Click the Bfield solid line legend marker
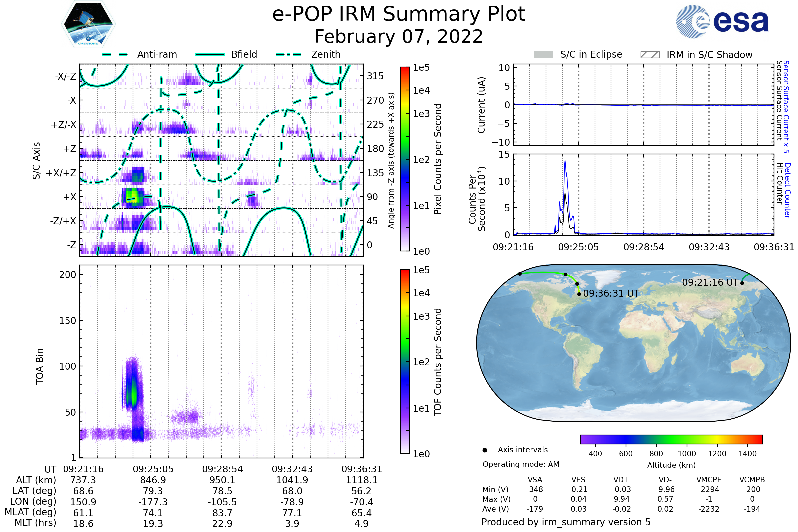Screen dimensions: 798x532 click(x=210, y=54)
